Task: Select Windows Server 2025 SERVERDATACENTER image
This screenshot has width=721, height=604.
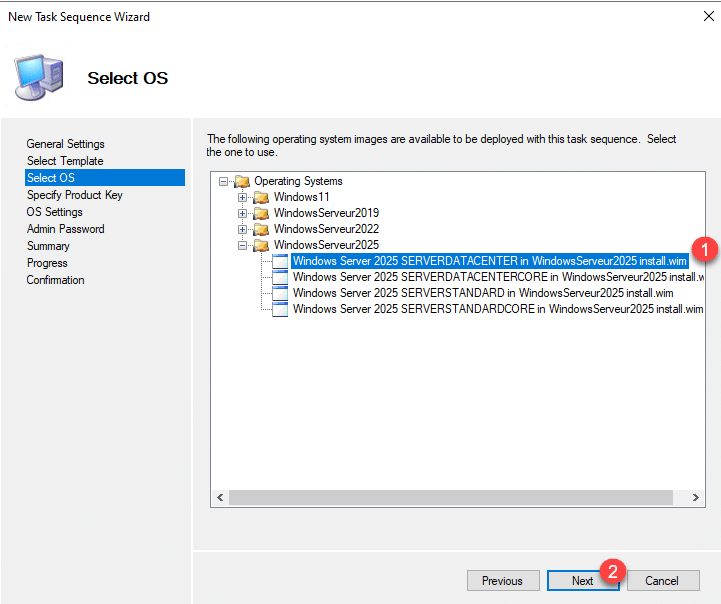Action: tap(490, 261)
